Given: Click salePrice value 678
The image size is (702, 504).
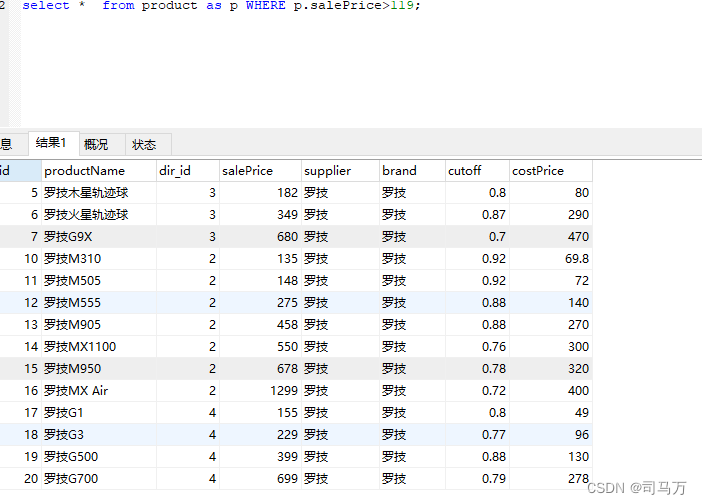Looking at the screenshot, I should (261, 368).
